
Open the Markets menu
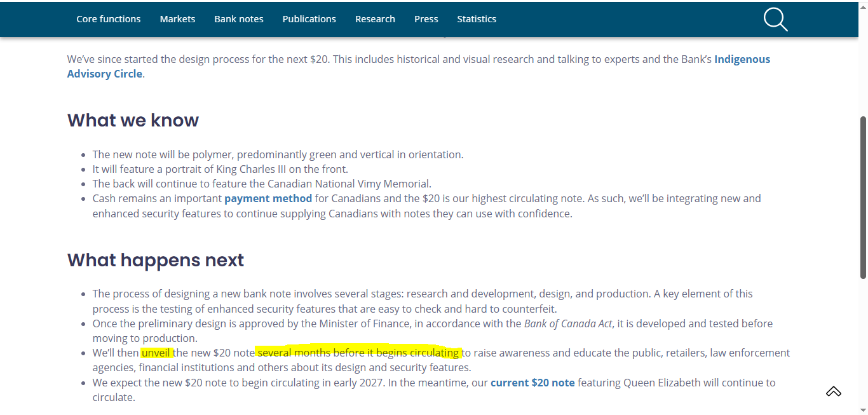[177, 19]
